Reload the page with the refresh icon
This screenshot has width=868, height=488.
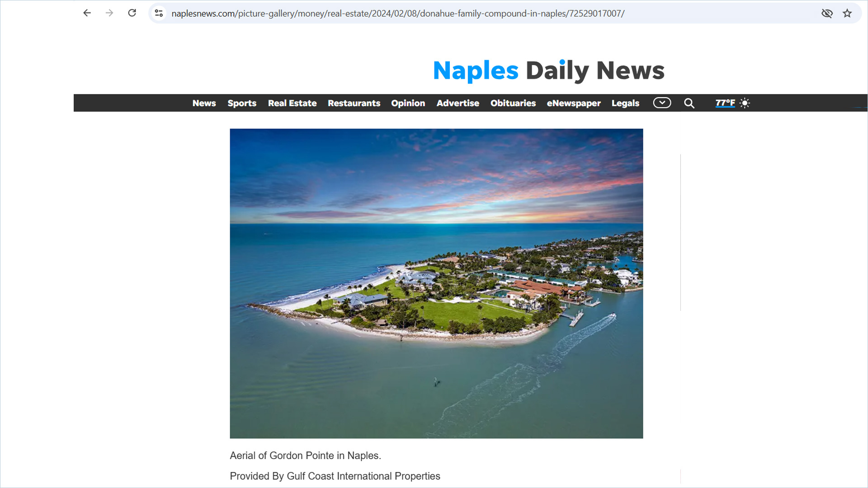pos(132,13)
